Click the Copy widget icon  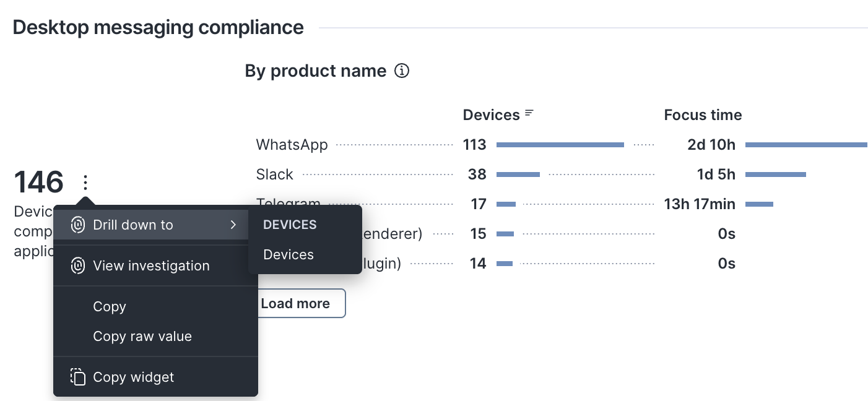(x=77, y=377)
